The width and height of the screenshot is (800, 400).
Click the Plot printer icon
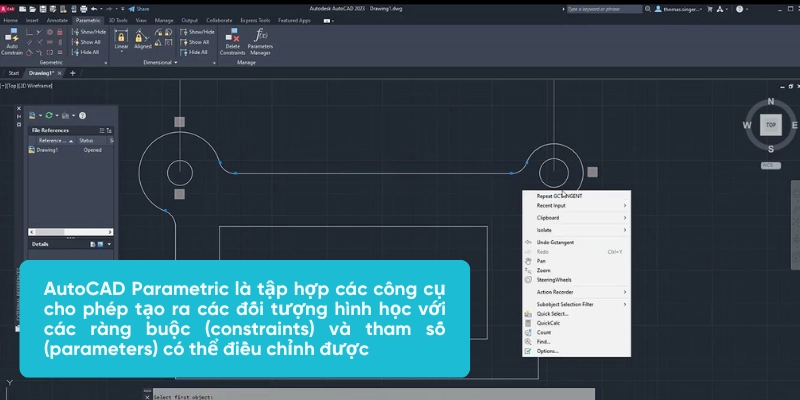[x=84, y=9]
